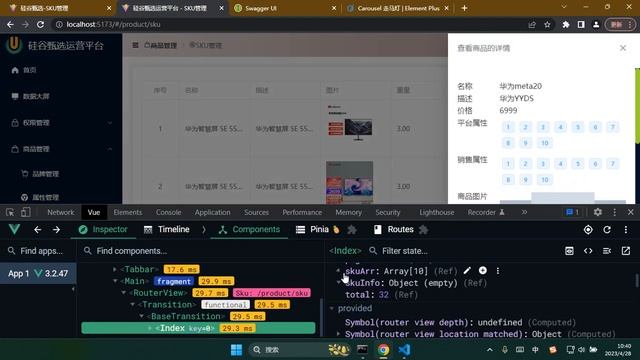The width and height of the screenshot is (640, 360).
Task: Open the Routes inspector tab
Action: click(x=394, y=230)
